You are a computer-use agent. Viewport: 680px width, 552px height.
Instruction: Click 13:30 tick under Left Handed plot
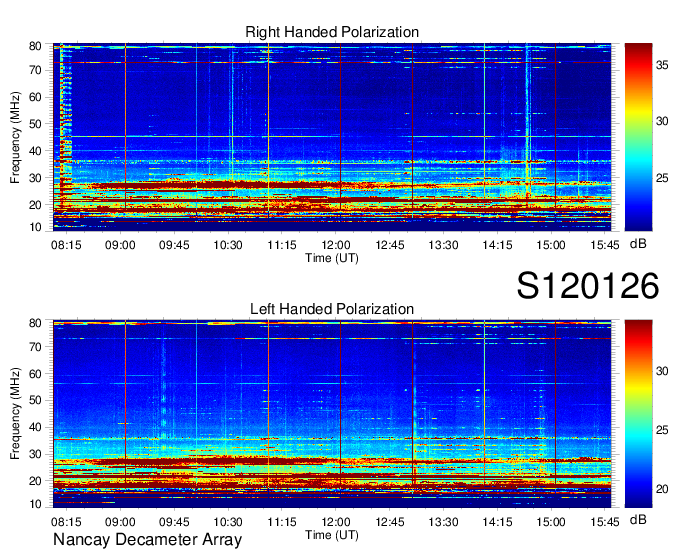point(443,522)
